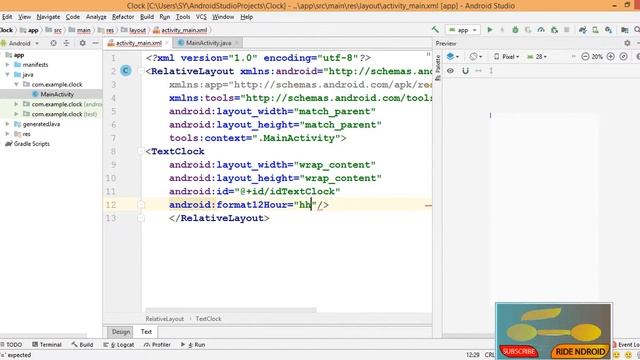Start debugging with the Debug bug icon
Image resolution: width=640 pixels, height=360 pixels.
click(x=515, y=30)
